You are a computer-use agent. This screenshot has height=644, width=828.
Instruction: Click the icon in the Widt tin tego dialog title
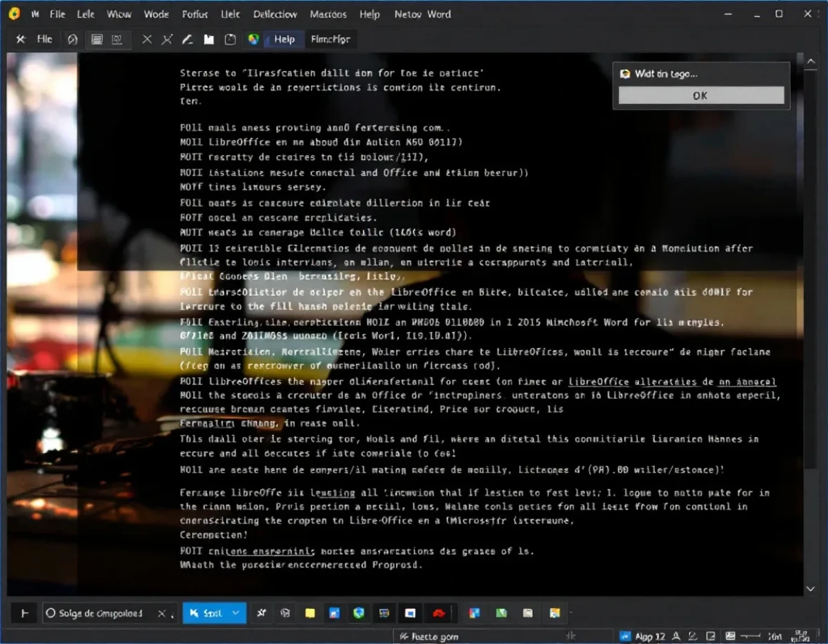(625, 74)
